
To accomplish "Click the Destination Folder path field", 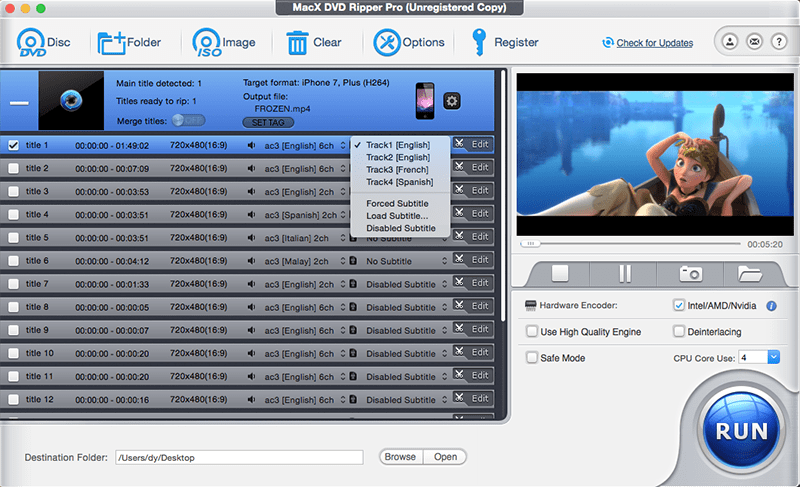I will click(239, 457).
